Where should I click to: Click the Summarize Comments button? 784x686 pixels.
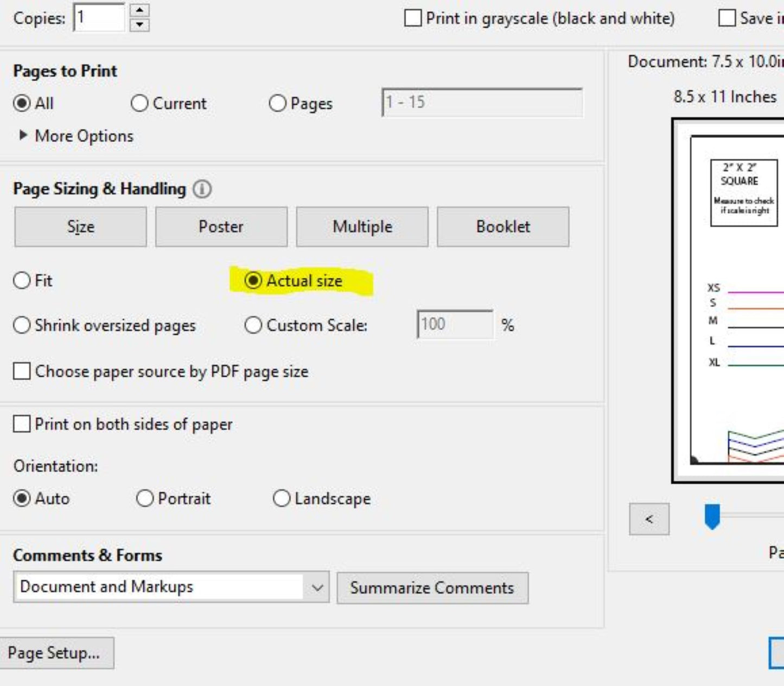[432, 588]
